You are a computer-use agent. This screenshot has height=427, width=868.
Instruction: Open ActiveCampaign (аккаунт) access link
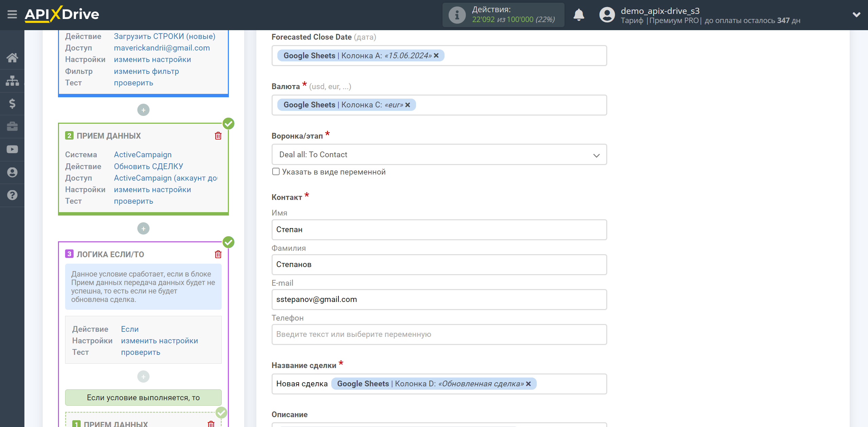pyautogui.click(x=165, y=178)
